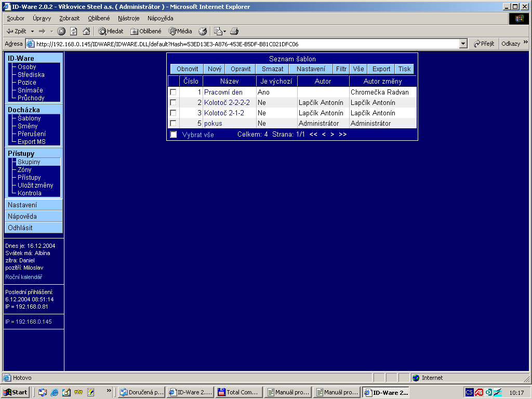This screenshot has width=532, height=399.
Task: Open the address bar dropdown arrow
Action: 463,44
